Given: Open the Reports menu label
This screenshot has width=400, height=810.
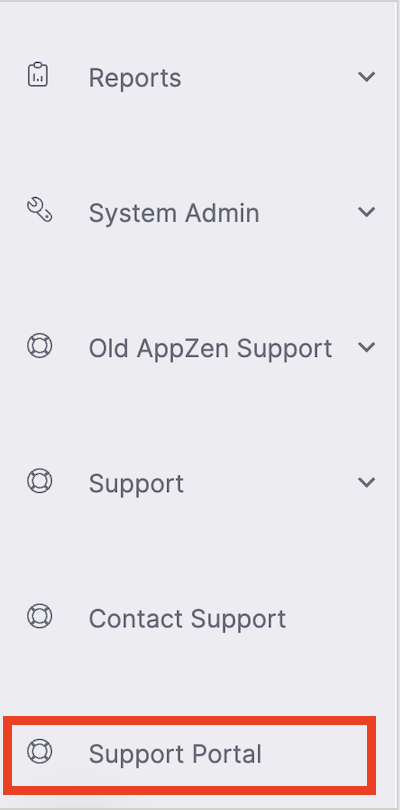Looking at the screenshot, I should point(135,78).
